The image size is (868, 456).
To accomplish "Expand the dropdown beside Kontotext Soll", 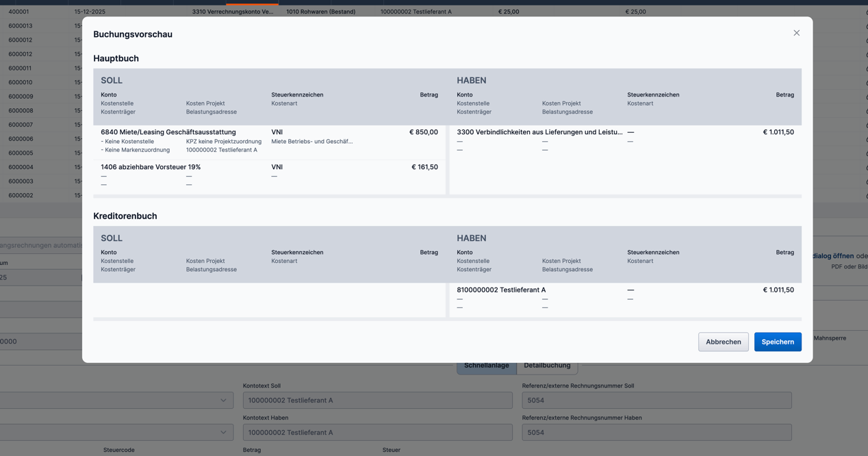I will coord(223,401).
